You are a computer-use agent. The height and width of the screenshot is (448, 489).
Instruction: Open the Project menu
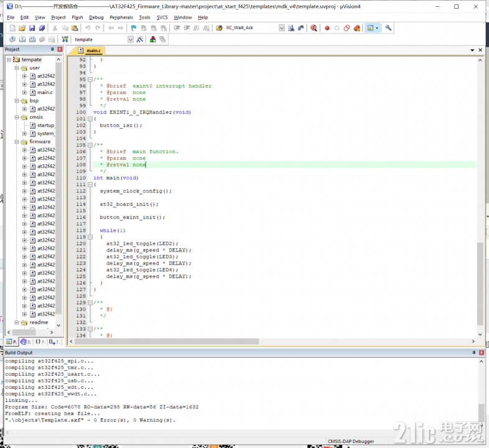tap(58, 17)
